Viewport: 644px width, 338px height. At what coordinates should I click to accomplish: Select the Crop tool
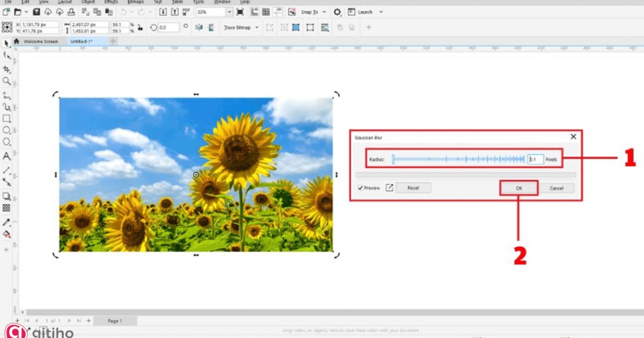[x=7, y=69]
